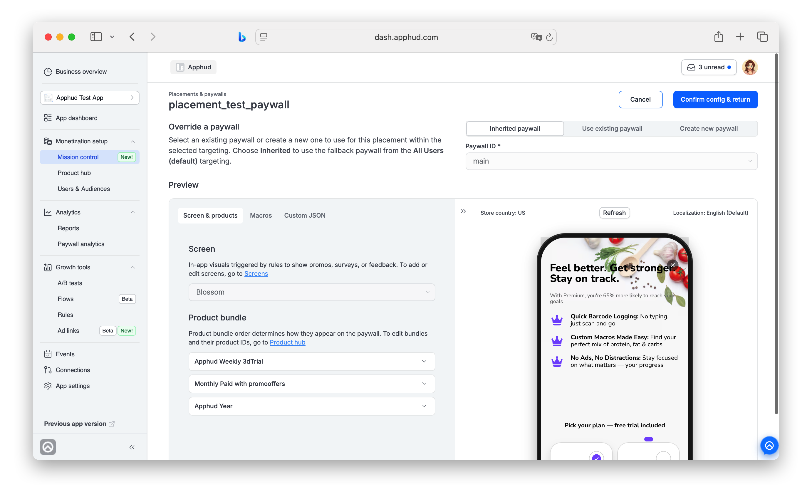The image size is (812, 504).
Task: Open the Product hub link in description
Action: tap(287, 342)
